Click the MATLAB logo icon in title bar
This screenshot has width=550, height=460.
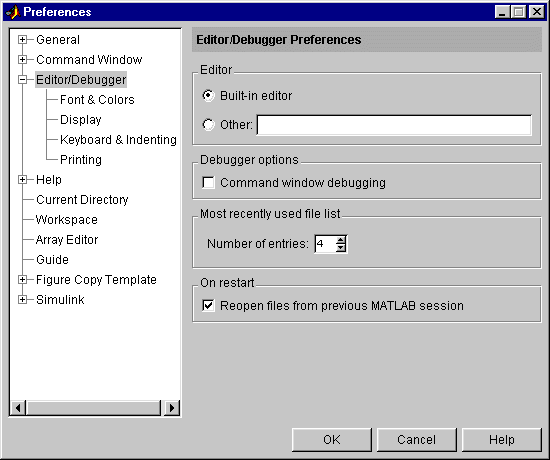pyautogui.click(x=13, y=12)
